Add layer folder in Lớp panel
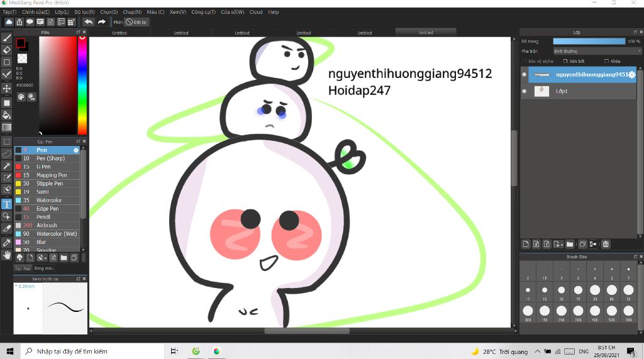 (x=570, y=244)
